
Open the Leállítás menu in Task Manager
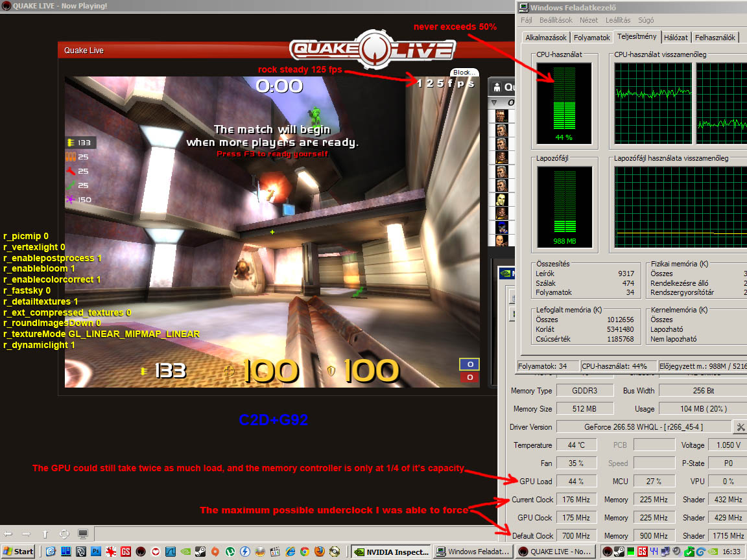pos(618,20)
